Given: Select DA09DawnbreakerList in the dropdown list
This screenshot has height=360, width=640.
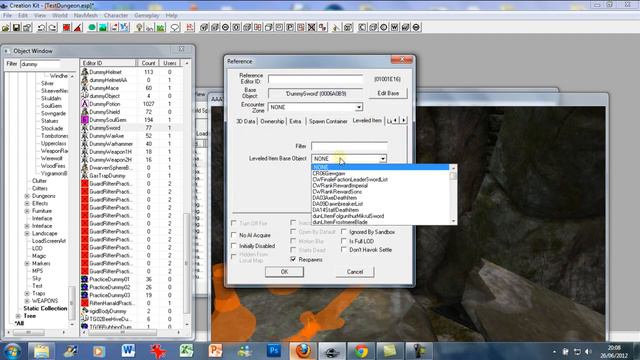Looking at the screenshot, I should (x=338, y=204).
